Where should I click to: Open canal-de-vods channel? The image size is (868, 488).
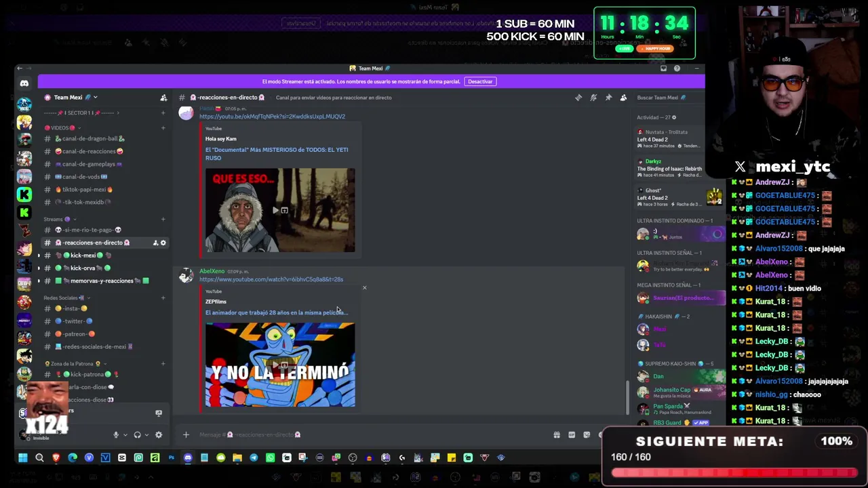(x=104, y=177)
